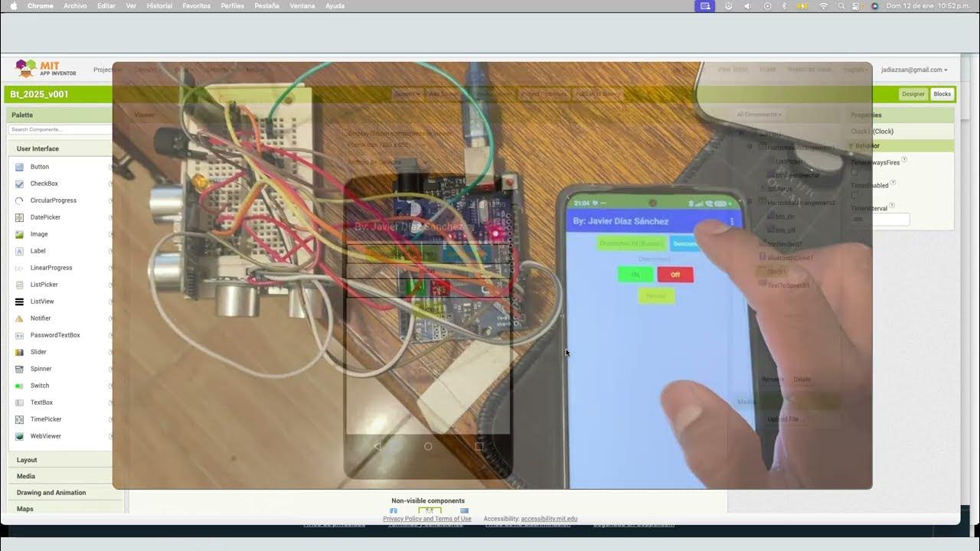Open the macOS volume control icon
Screen dimensions: 980x551
[x=748, y=5]
